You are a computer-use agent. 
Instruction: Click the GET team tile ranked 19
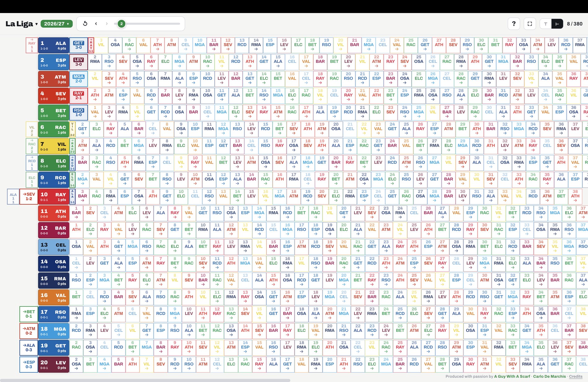coord(54,348)
